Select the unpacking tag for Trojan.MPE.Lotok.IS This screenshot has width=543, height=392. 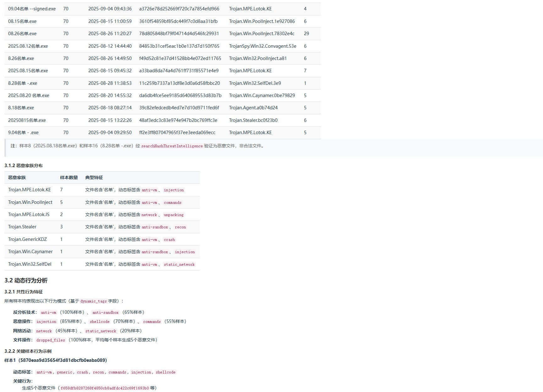(173, 215)
